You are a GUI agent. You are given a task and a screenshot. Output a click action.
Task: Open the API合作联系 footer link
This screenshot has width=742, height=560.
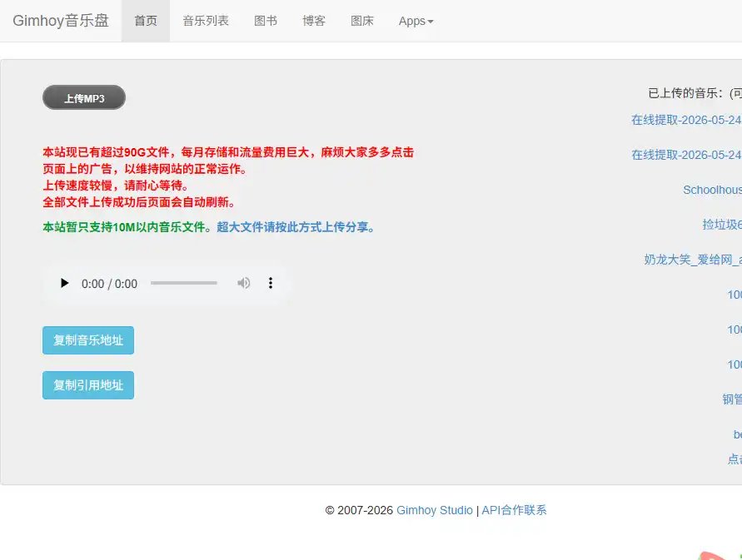point(514,510)
